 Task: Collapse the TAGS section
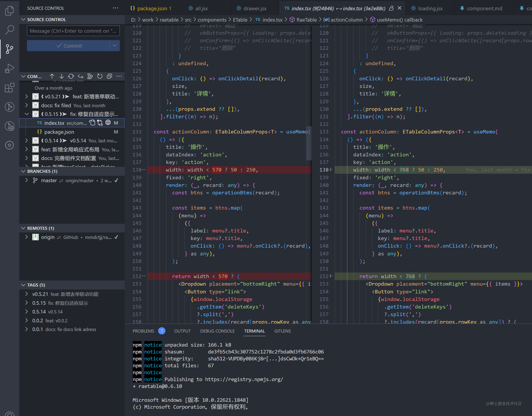pos(23,285)
